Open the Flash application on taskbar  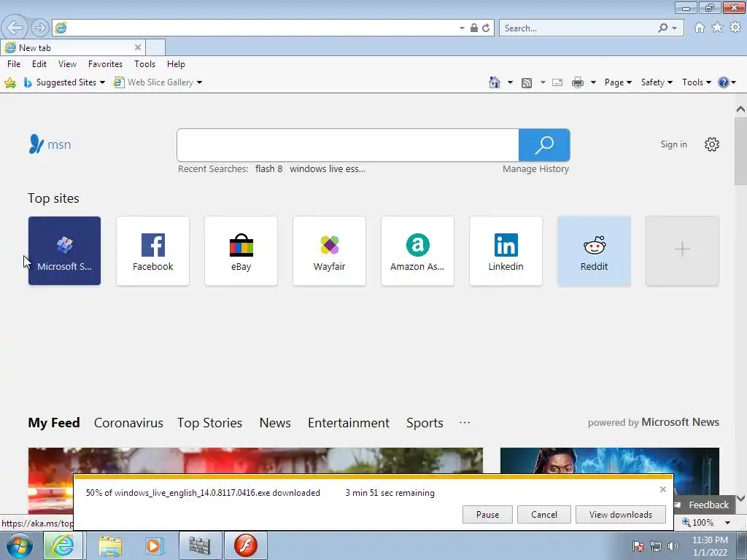[246, 545]
